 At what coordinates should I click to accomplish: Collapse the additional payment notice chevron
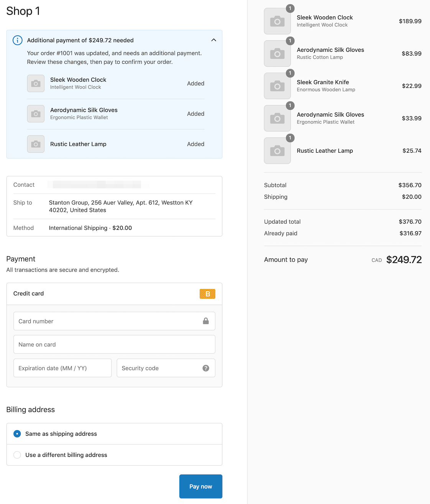click(x=213, y=40)
